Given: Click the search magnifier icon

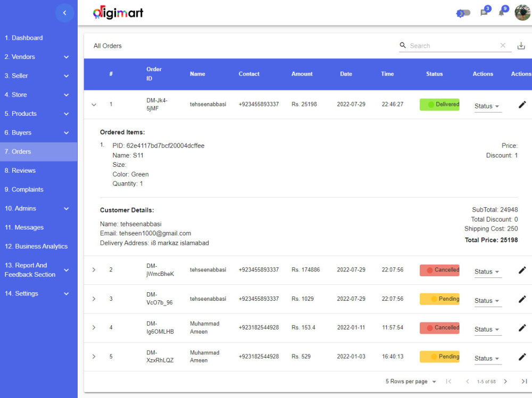Looking at the screenshot, I should click(x=403, y=45).
